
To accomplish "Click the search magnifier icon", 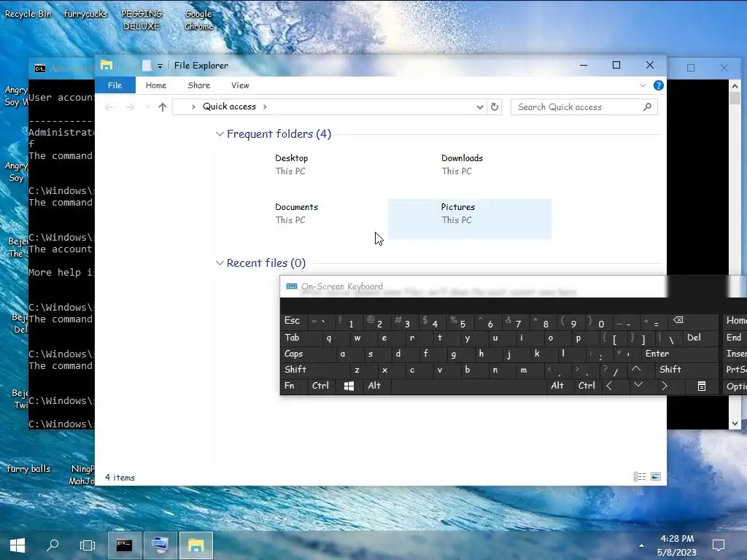I will coord(647,106).
